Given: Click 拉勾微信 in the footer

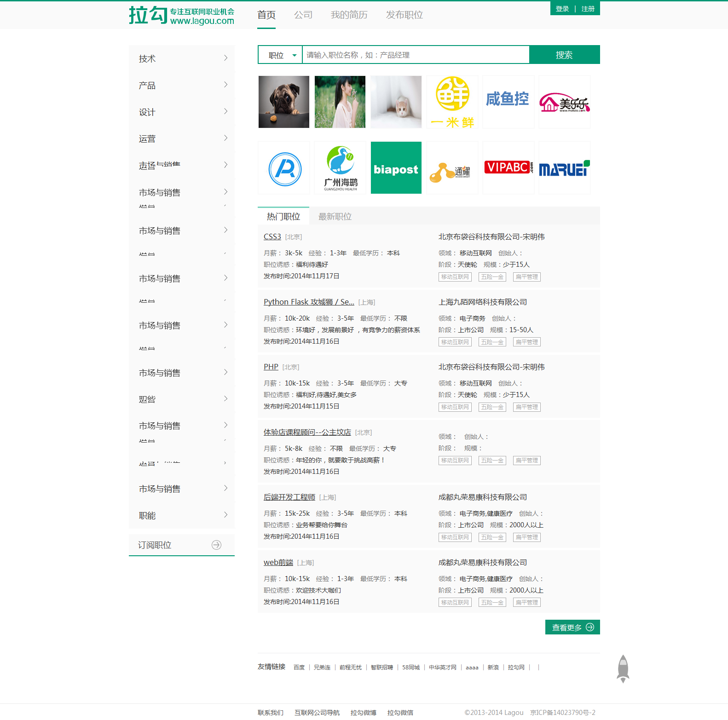Looking at the screenshot, I should [400, 712].
